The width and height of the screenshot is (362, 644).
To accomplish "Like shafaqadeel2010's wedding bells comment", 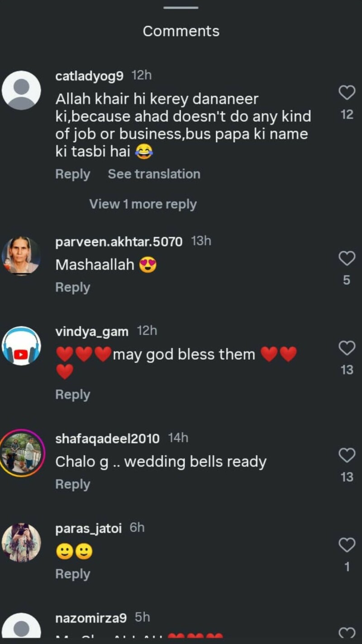I will click(347, 455).
